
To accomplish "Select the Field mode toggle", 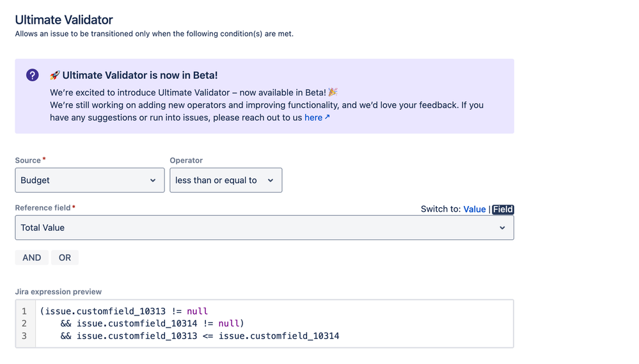I will point(503,209).
